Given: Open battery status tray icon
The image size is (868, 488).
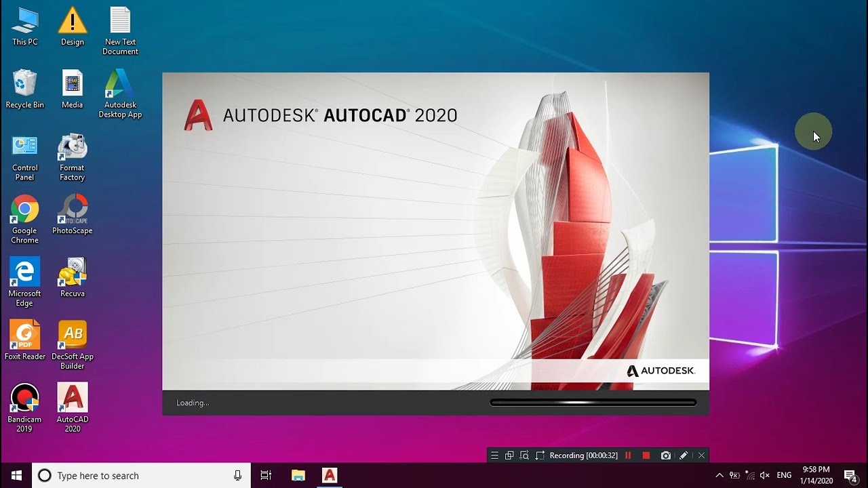Looking at the screenshot, I should pos(734,475).
